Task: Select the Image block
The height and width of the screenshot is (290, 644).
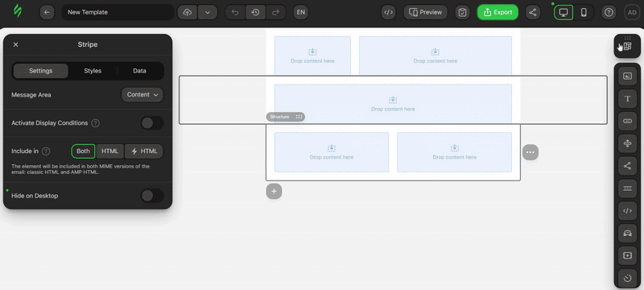Action: pos(627,76)
